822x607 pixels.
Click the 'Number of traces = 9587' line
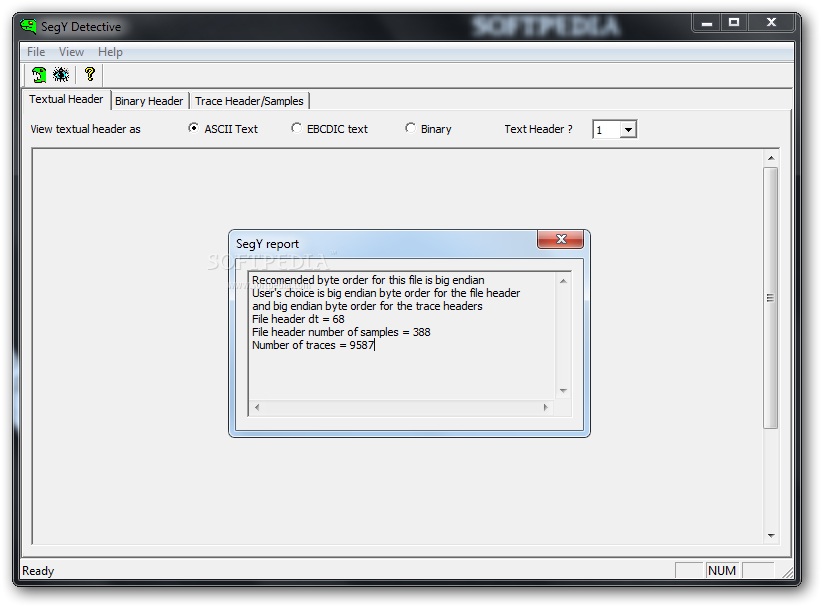click(x=313, y=345)
